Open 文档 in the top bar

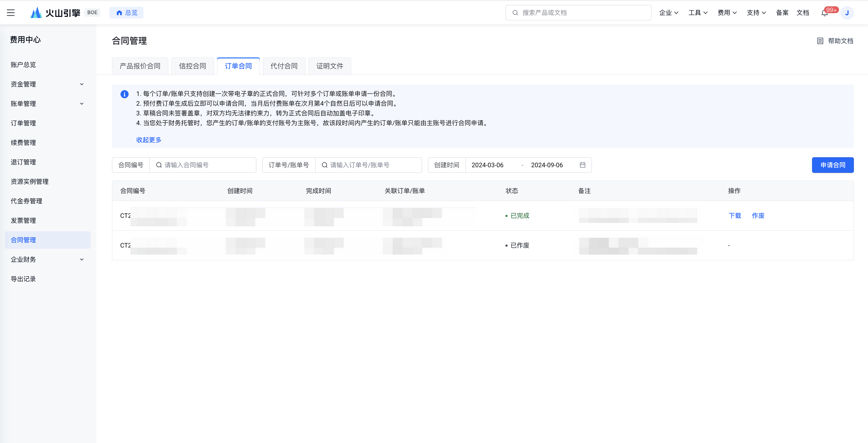coord(803,13)
